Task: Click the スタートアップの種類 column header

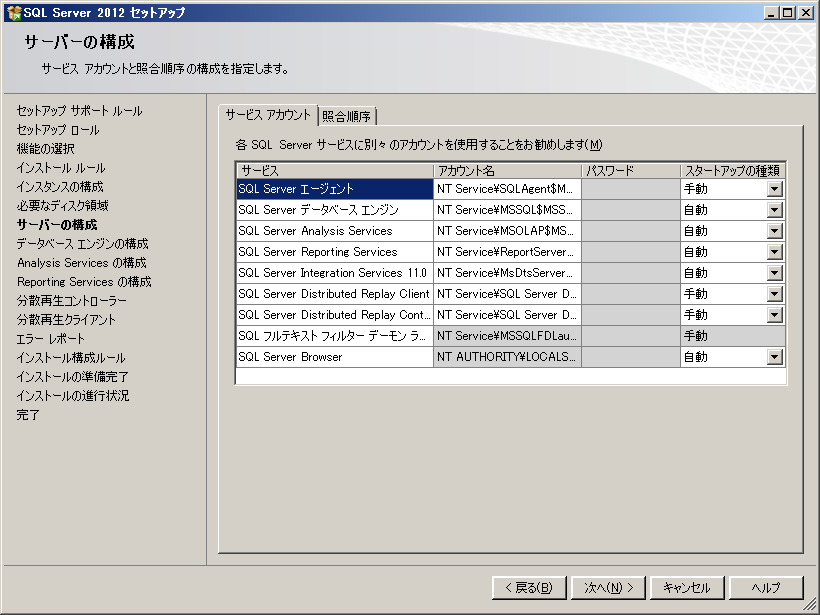Action: [x=732, y=170]
